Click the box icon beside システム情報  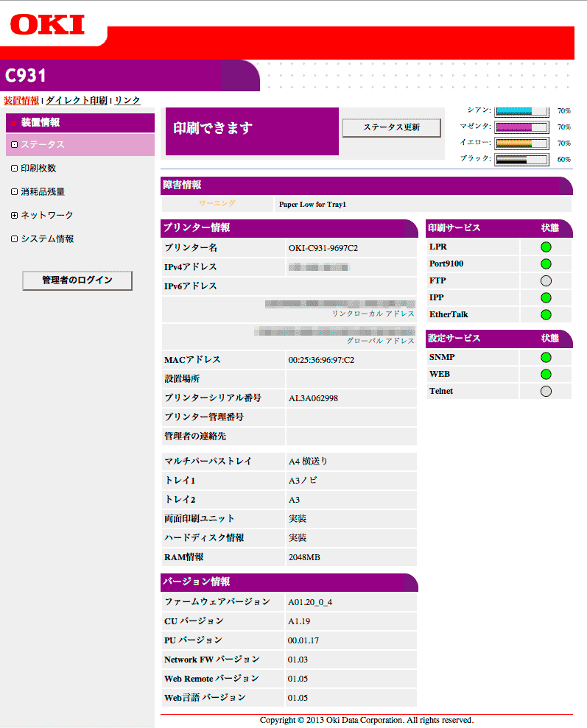(x=15, y=238)
